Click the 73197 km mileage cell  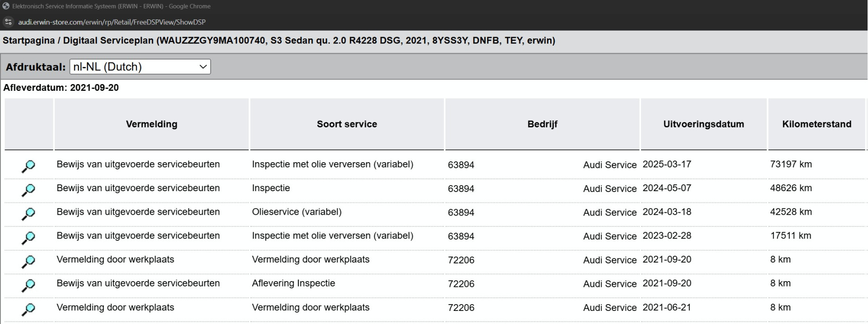click(x=791, y=164)
